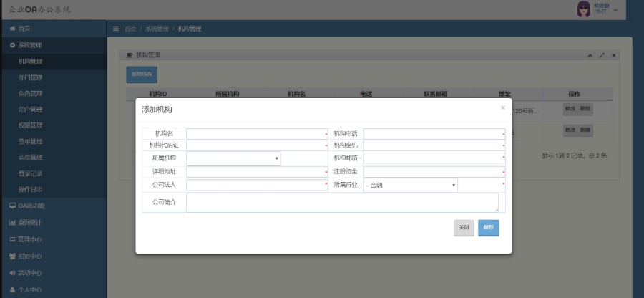
Task: Close the 添加机构 dialog with the x
Action: 503,107
